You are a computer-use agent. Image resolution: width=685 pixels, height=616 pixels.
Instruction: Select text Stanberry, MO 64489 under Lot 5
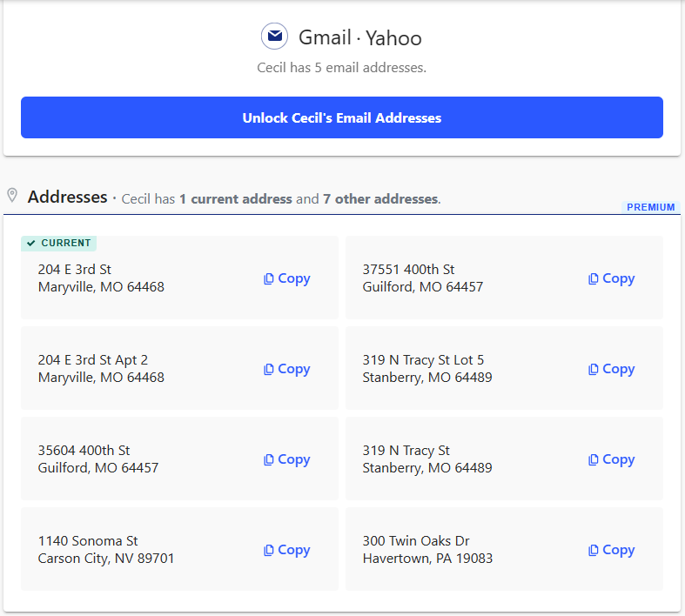point(427,378)
